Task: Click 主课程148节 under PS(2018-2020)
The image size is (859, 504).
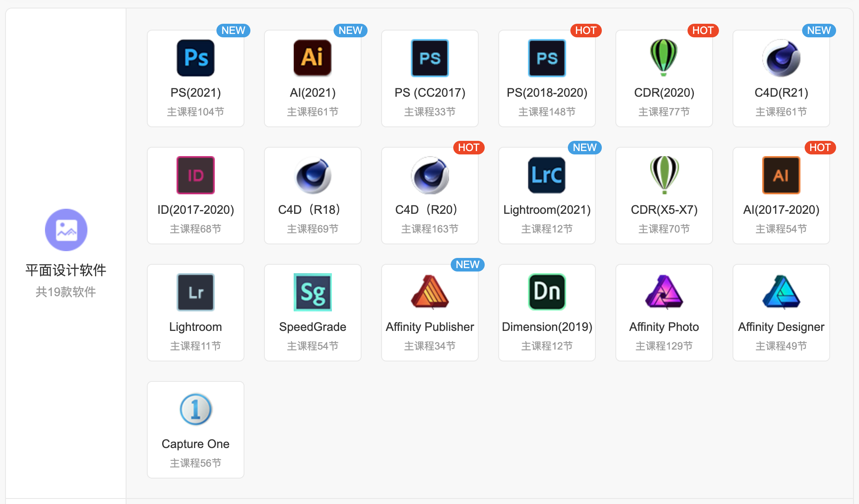Action: tap(547, 112)
